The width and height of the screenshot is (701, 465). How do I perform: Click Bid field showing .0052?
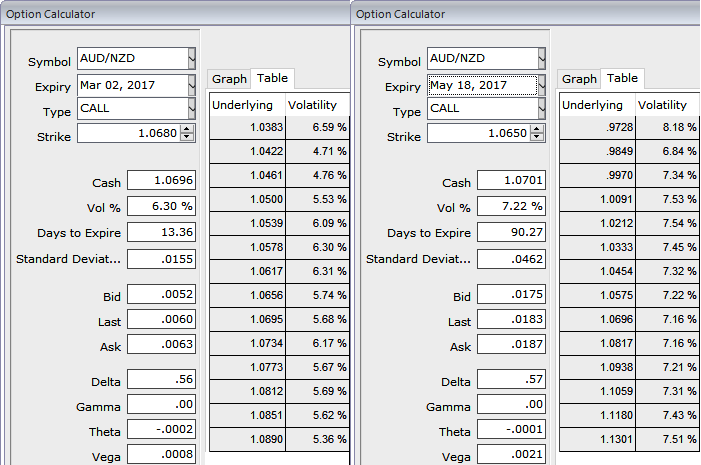coord(161,294)
